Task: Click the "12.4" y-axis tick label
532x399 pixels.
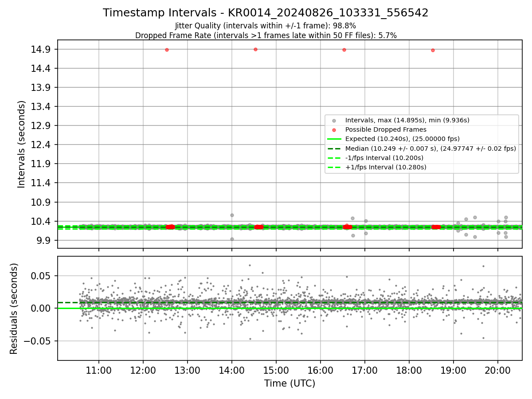Action: tap(41, 145)
